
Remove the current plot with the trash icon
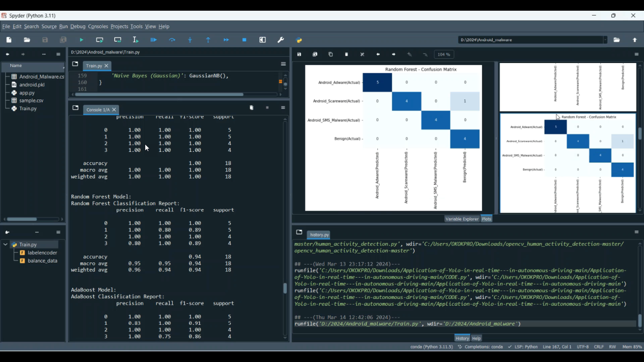[346, 54]
